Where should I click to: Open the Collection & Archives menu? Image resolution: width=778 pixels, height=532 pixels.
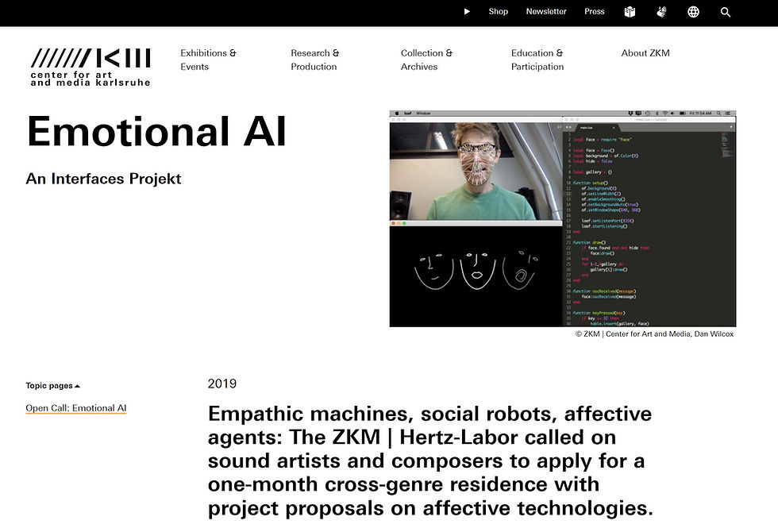427,60
